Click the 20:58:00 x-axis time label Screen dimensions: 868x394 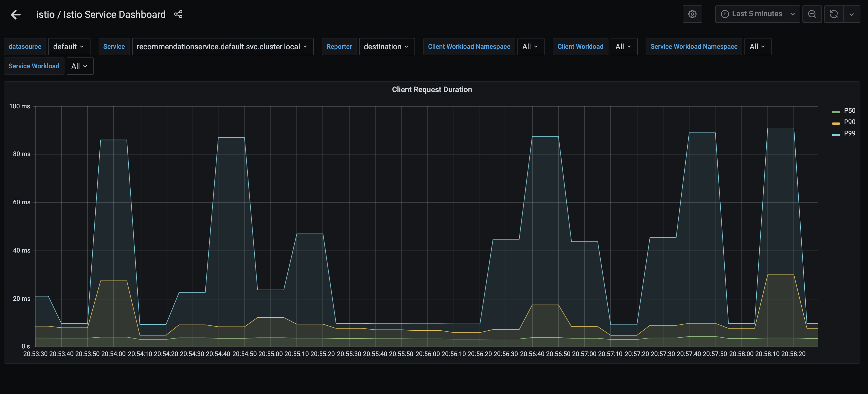[x=741, y=354]
